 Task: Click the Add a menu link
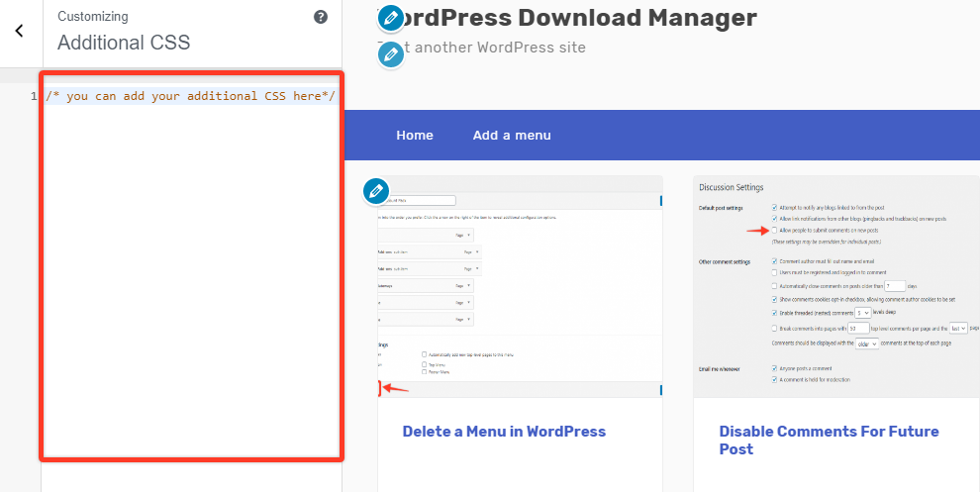tap(512, 135)
